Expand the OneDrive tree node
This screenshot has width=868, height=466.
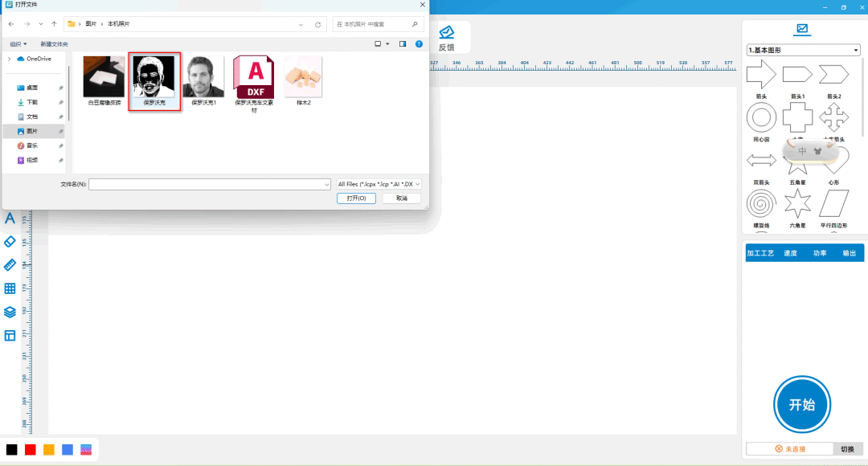[9, 59]
